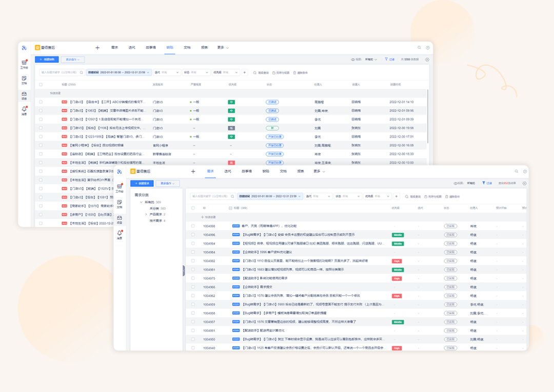Open 创建时间 date range in back window
Image resolution: width=554 pixels, height=392 pixels.
(x=118, y=72)
